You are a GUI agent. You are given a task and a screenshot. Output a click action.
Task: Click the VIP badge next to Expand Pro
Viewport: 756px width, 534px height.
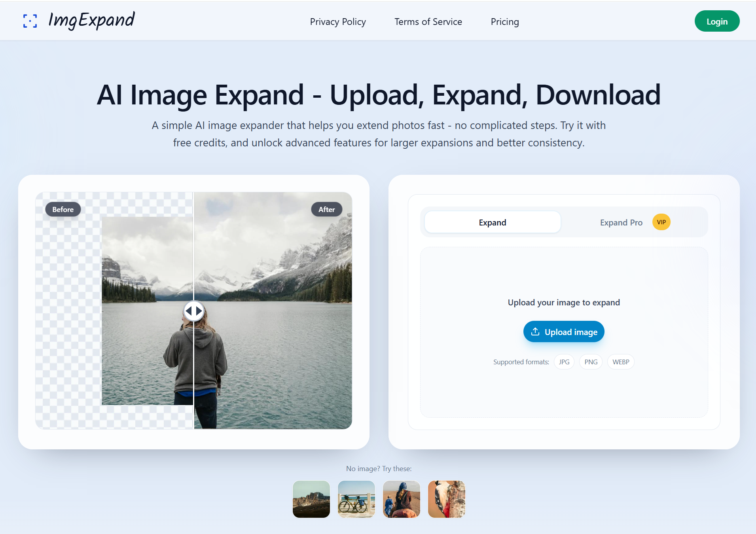[x=661, y=222]
